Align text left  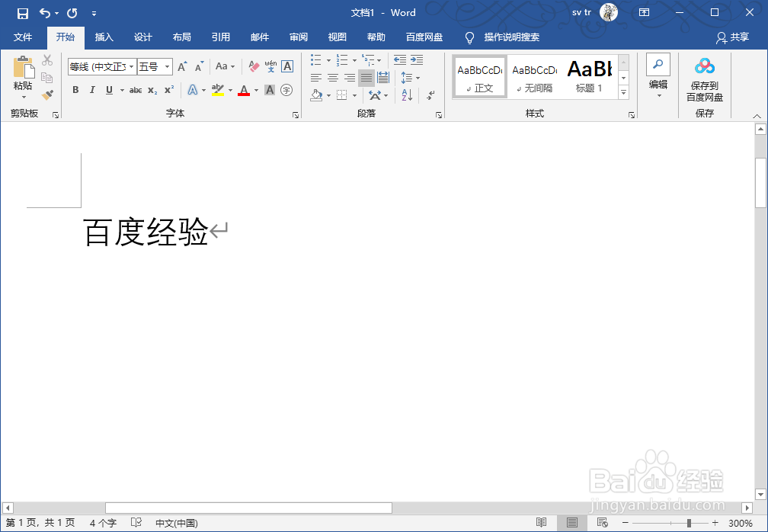(316, 78)
